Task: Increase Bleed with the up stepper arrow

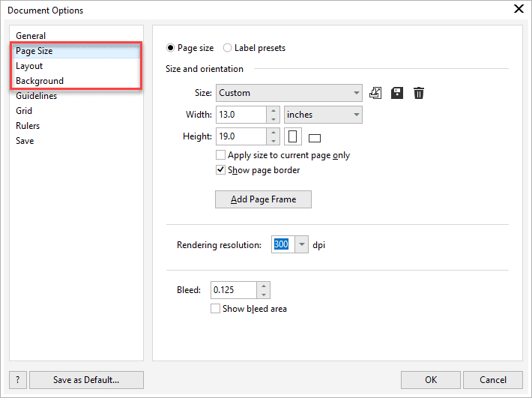Action: point(264,286)
